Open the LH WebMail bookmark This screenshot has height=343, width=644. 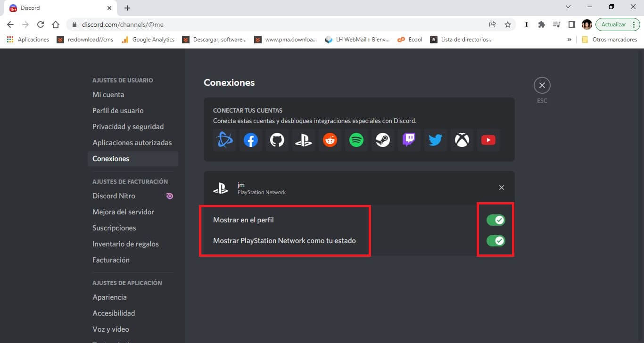click(358, 40)
